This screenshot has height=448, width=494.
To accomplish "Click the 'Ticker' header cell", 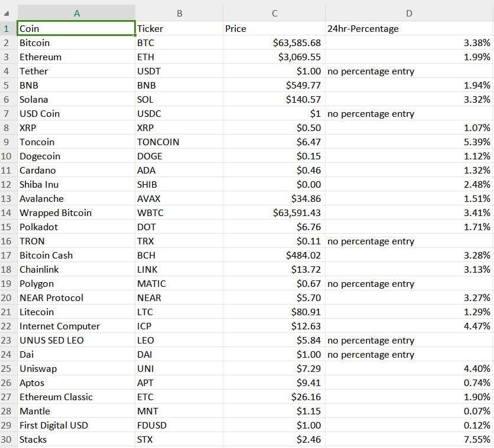I will (x=179, y=29).
